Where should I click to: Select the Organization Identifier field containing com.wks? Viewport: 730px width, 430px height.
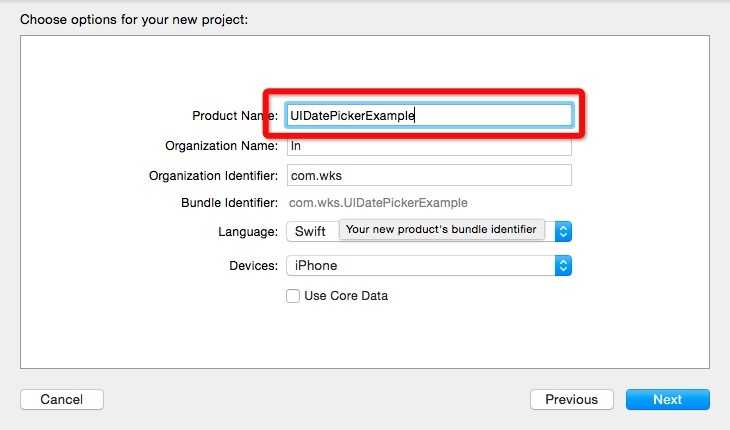pos(429,175)
